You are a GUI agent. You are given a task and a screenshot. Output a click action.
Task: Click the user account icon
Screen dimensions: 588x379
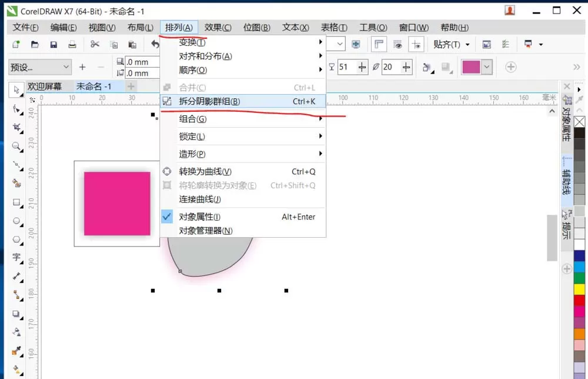pos(510,11)
